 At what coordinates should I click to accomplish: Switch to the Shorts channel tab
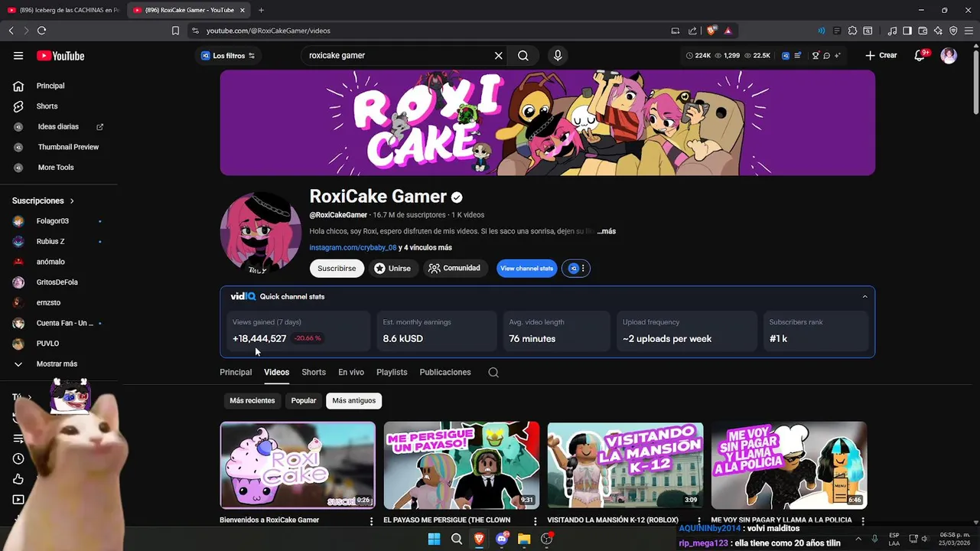pos(314,373)
